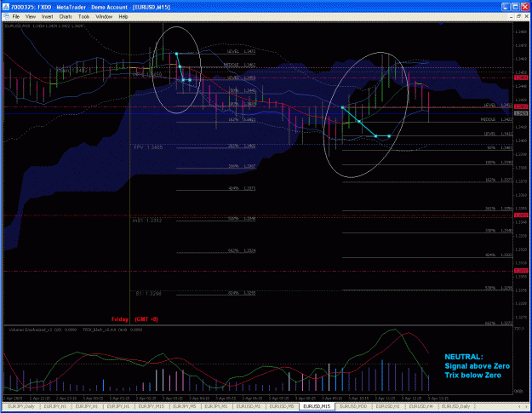Open the Charts menu
Viewport: 532px width, 413px height.
(66, 17)
